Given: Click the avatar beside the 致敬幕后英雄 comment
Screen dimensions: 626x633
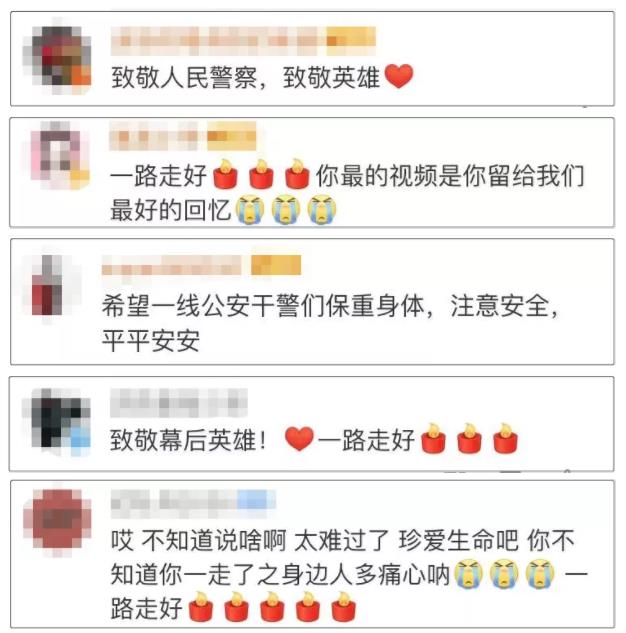Looking at the screenshot, I should 57,421.
